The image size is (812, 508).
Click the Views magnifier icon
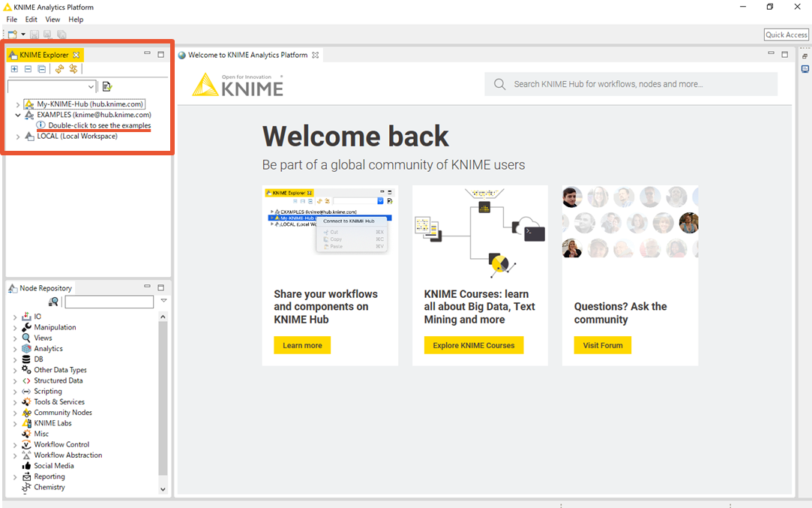tap(26, 338)
